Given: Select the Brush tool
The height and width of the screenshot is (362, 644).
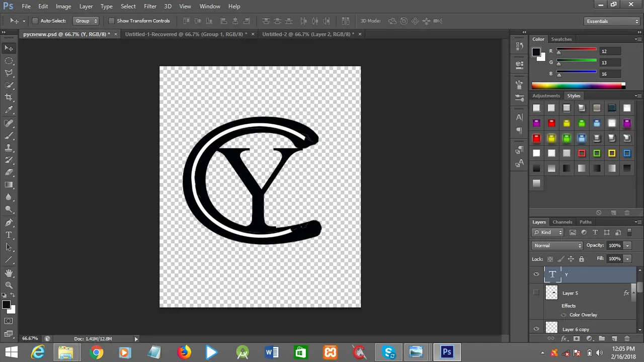Looking at the screenshot, I should [9, 135].
